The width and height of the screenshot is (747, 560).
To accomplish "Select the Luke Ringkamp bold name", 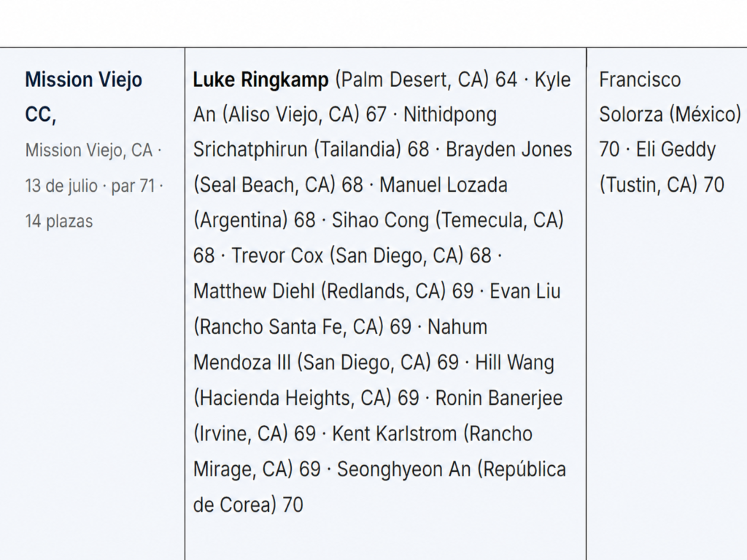I will [260, 79].
